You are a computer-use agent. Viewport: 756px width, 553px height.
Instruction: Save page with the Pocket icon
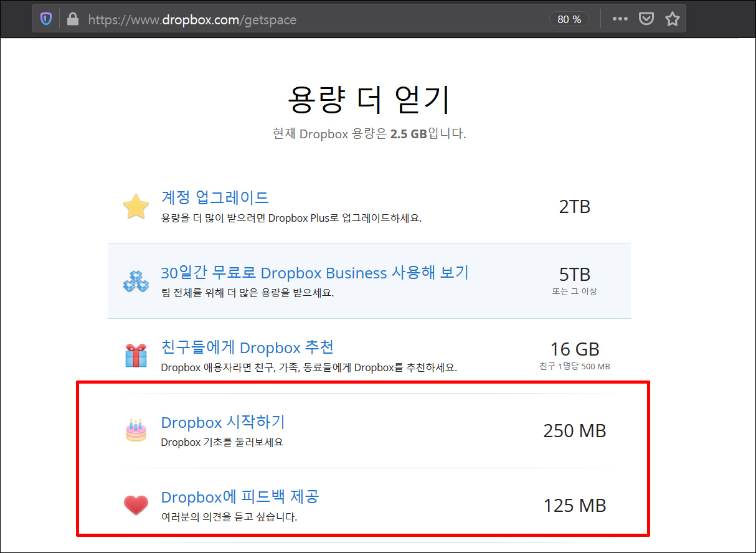[647, 19]
